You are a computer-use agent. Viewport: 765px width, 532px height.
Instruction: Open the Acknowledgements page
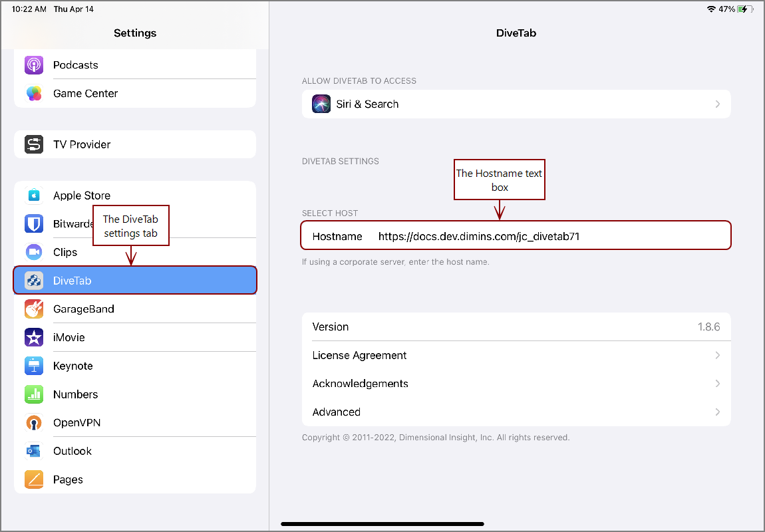(361, 383)
